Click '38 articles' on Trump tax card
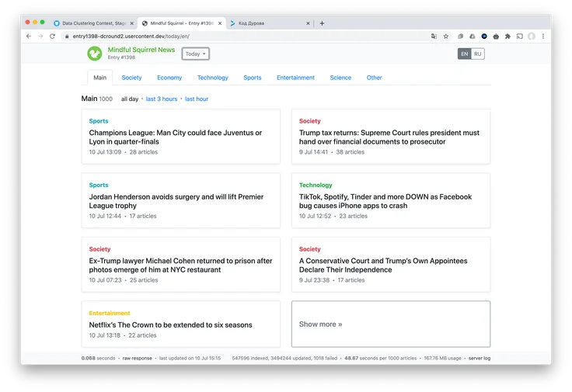The width and height of the screenshot is (572, 392). (351, 152)
